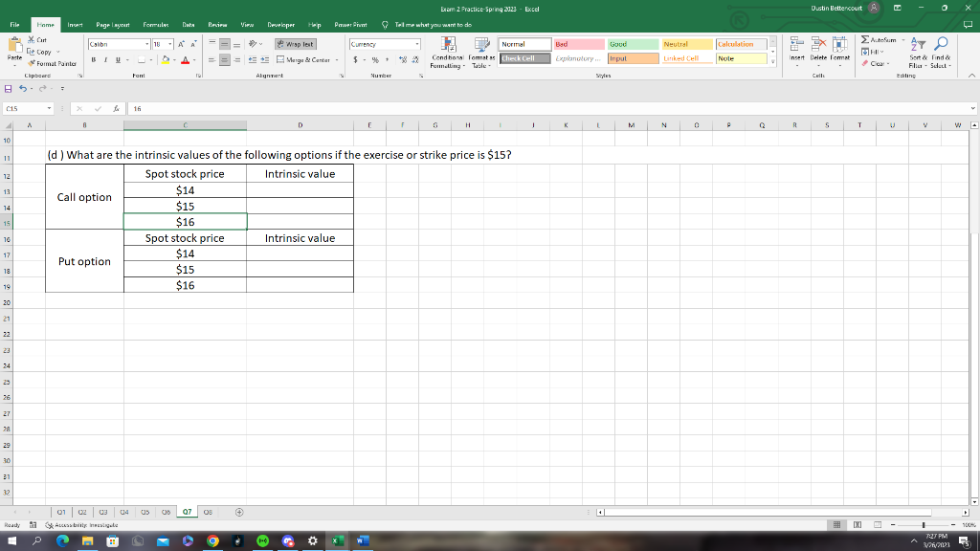Expand the cell styles gallery
Screen dimensions: 980x551
773,62
